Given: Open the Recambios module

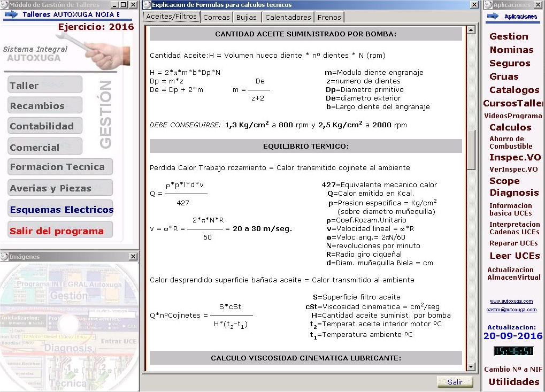Looking at the screenshot, I should [x=45, y=105].
